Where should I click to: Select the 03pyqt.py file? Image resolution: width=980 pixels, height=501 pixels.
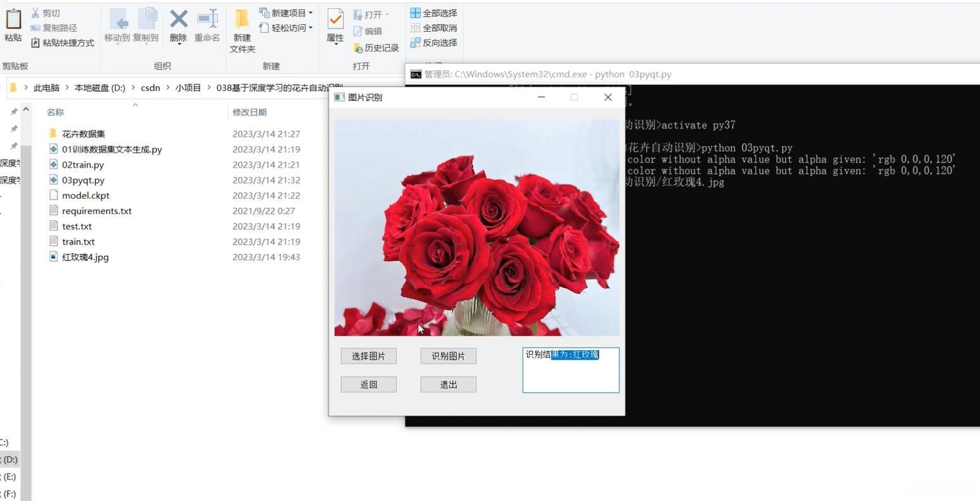pos(77,180)
